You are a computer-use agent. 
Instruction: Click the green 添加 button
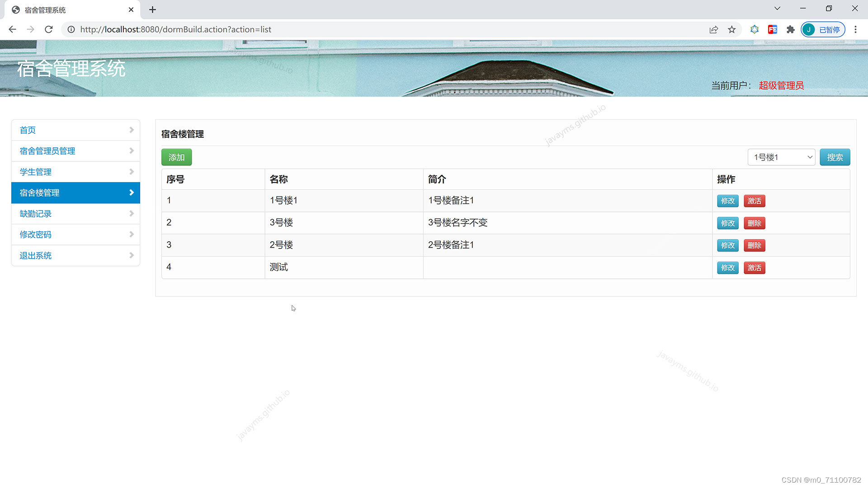(176, 157)
